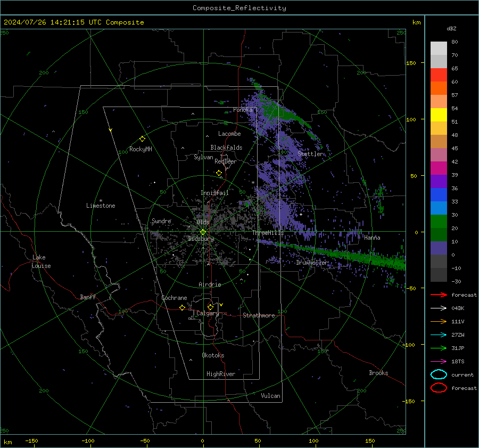Image resolution: width=479 pixels, height=448 pixels.
Task: Click the cyan 27ZW arrow icon
Action: point(439,335)
